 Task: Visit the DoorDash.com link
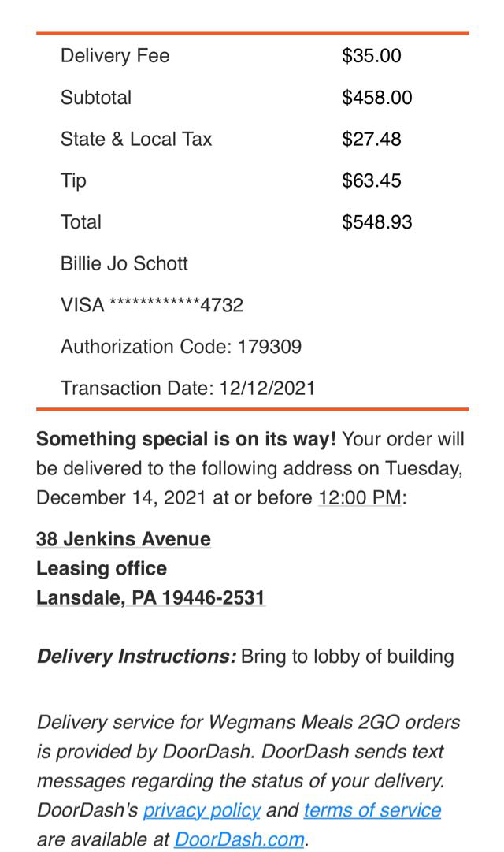(239, 839)
